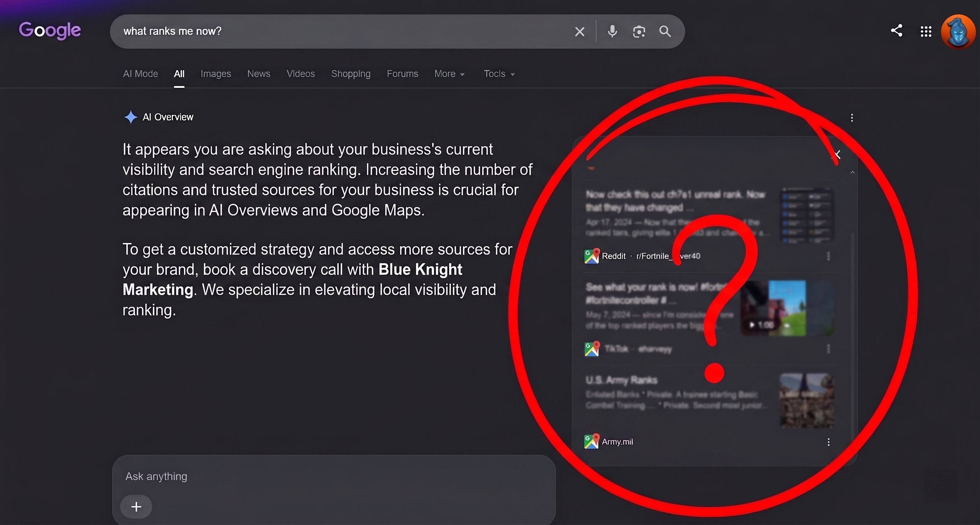The image size is (980, 525).
Task: Click into the search box query text
Action: click(x=172, y=31)
